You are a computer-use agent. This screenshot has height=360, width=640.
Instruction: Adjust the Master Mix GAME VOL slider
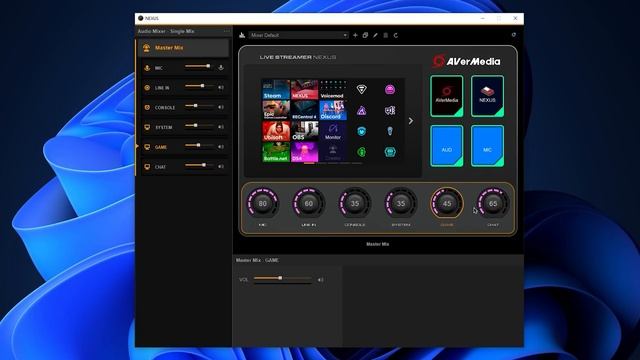tap(283, 278)
